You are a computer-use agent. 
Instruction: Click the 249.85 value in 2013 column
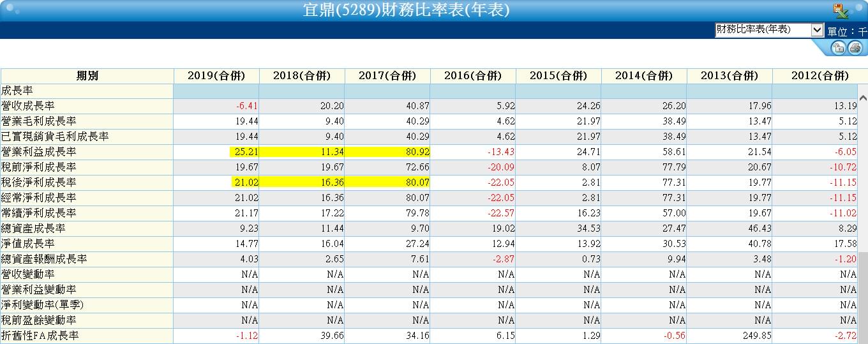click(x=756, y=336)
